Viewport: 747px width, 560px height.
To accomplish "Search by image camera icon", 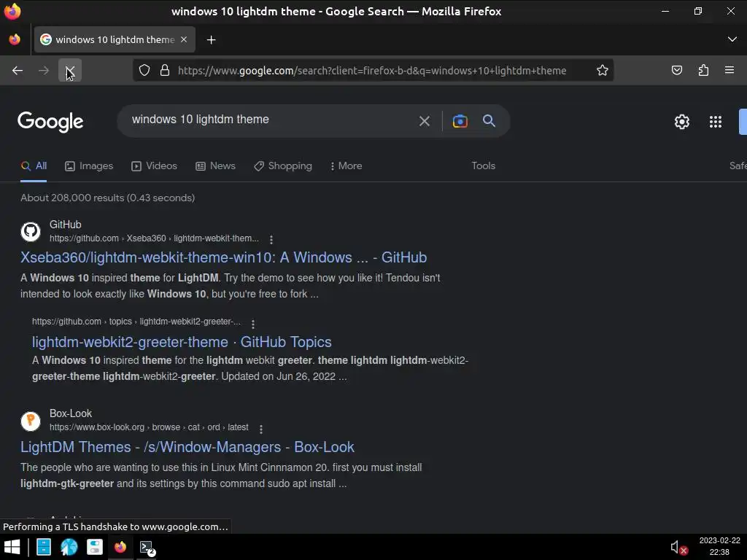I will pyautogui.click(x=460, y=122).
